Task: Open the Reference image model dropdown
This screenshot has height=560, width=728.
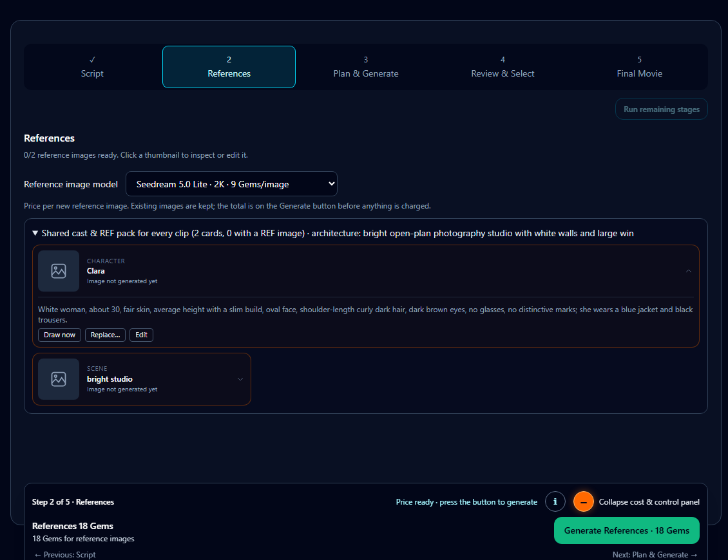Action: pyautogui.click(x=231, y=184)
